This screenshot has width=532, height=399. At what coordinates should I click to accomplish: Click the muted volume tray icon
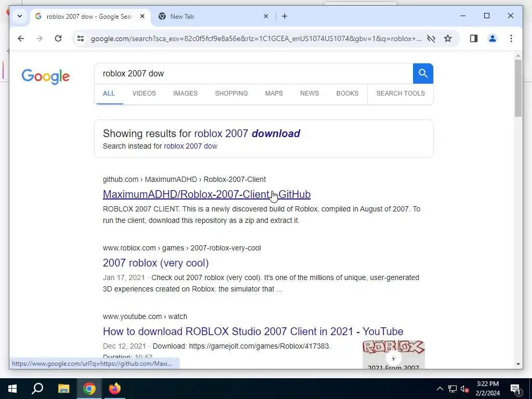pyautogui.click(x=464, y=389)
